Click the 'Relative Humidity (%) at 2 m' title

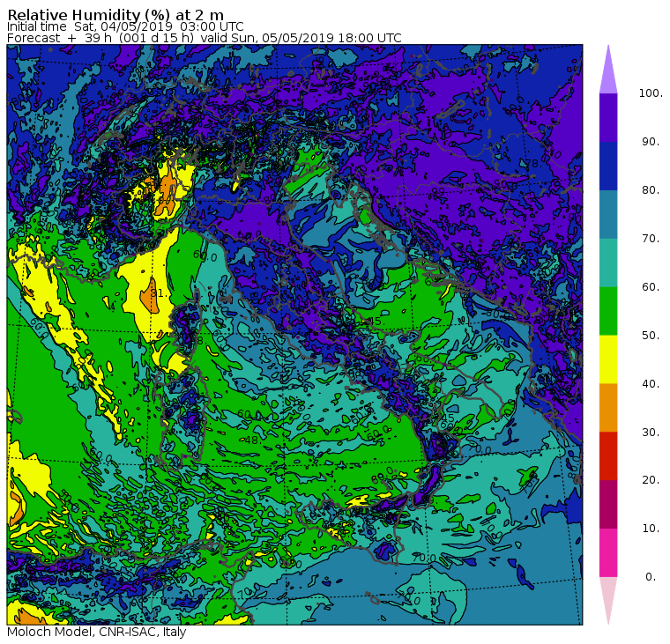(115, 15)
